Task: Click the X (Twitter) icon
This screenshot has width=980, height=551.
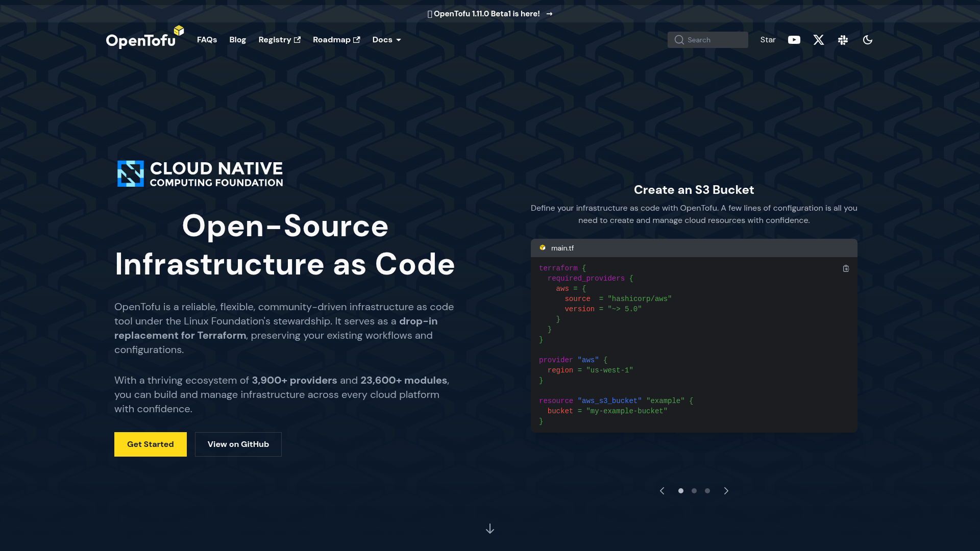Action: pyautogui.click(x=818, y=40)
